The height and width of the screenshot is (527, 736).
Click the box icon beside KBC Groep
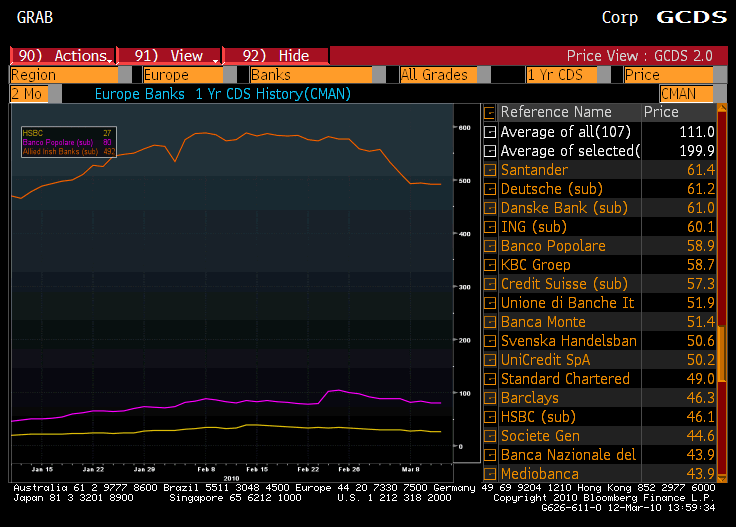click(x=490, y=265)
